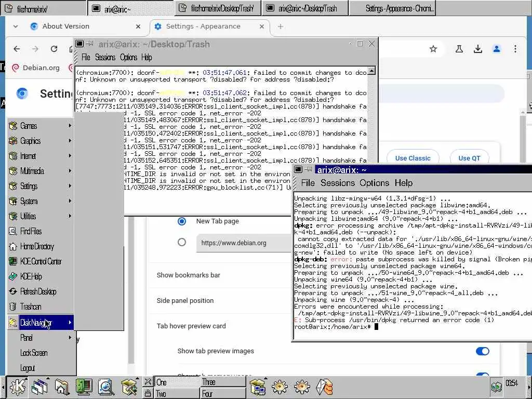Open the network package panel icon

258,387
